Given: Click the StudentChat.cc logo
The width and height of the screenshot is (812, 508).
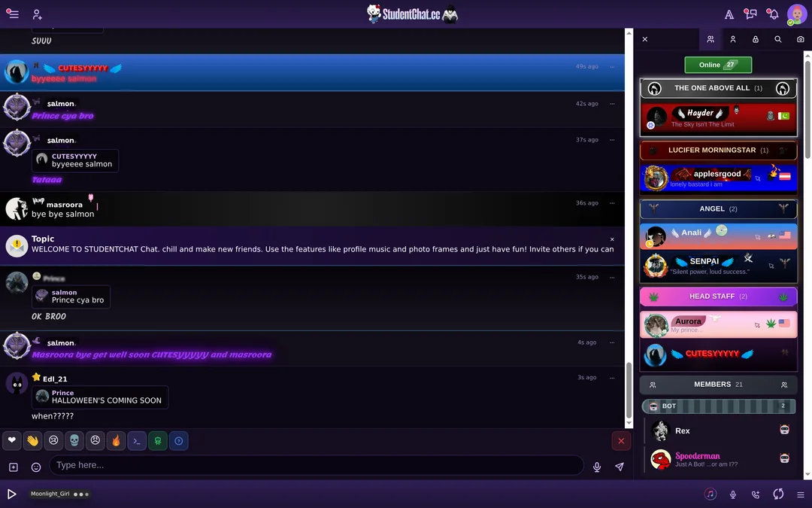Looking at the screenshot, I should point(412,14).
